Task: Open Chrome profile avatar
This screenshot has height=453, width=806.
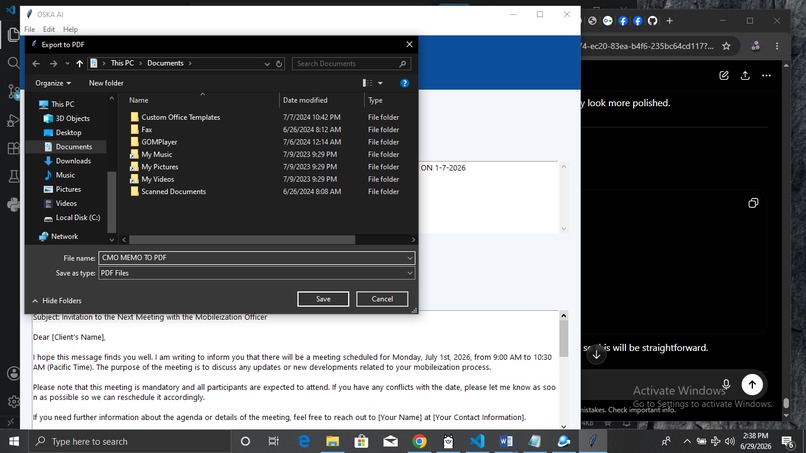Action: tap(755, 46)
